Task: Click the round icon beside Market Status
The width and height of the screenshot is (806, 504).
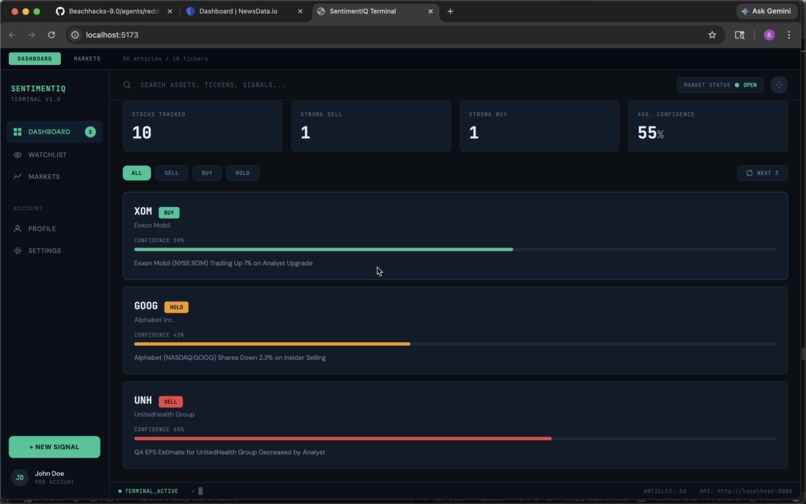Action: point(779,85)
